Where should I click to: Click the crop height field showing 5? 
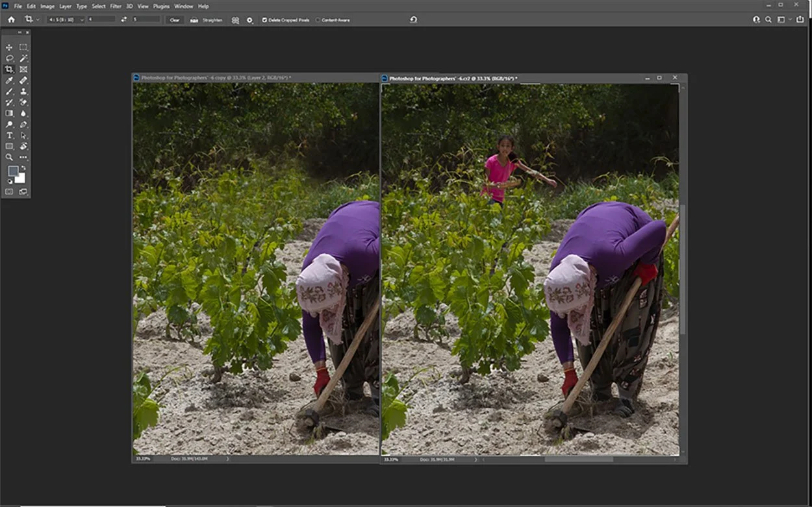click(146, 19)
